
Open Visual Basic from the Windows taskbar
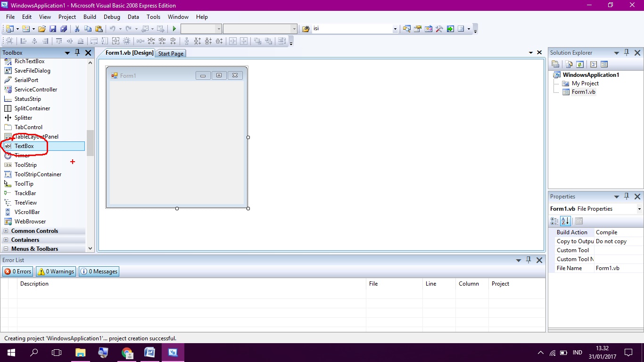coord(173,352)
